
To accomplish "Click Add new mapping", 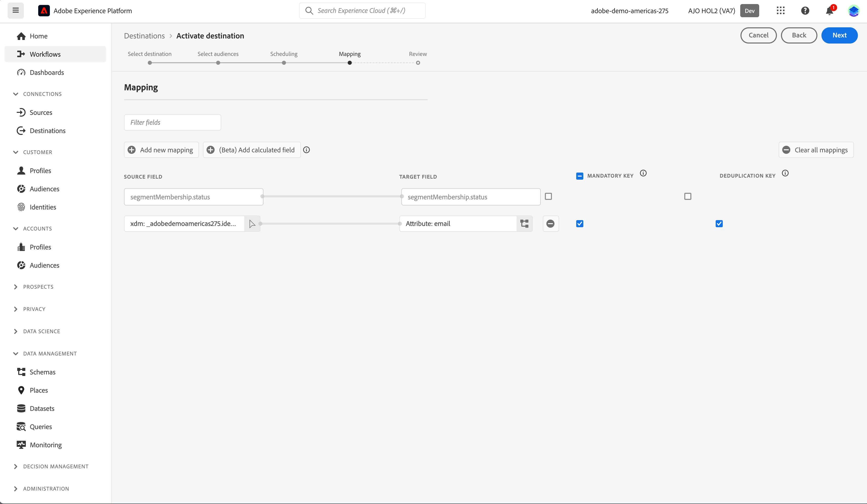I will coord(161,150).
